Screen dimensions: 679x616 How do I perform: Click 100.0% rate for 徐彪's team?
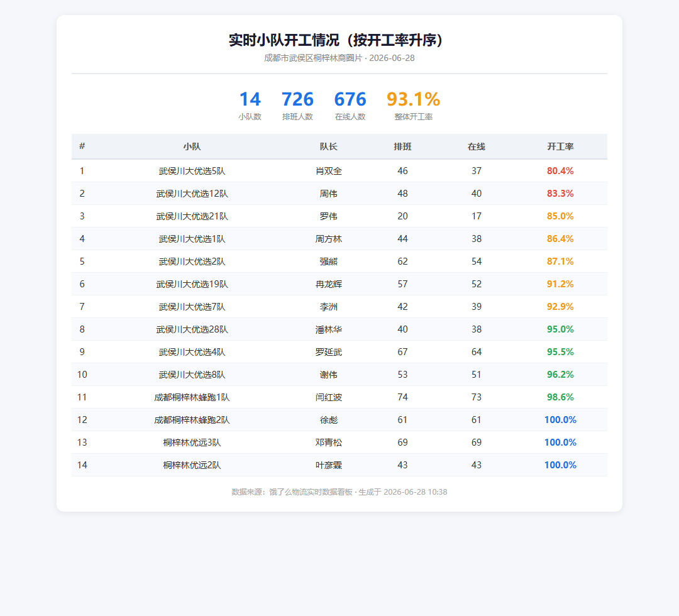560,420
